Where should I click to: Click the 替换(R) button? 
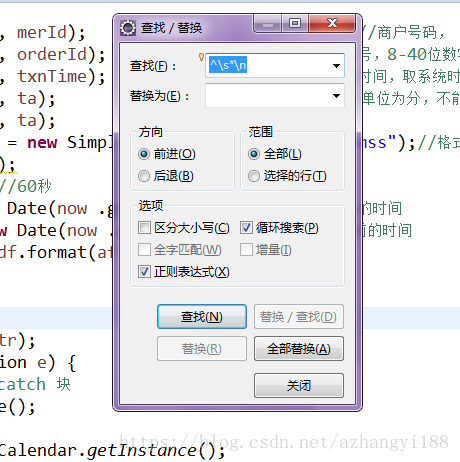pos(202,349)
